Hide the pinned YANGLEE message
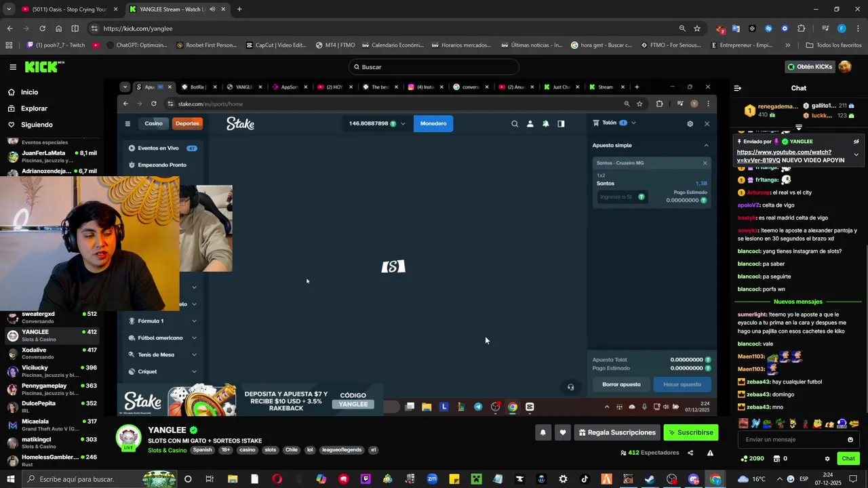868x488 pixels. 856,142
